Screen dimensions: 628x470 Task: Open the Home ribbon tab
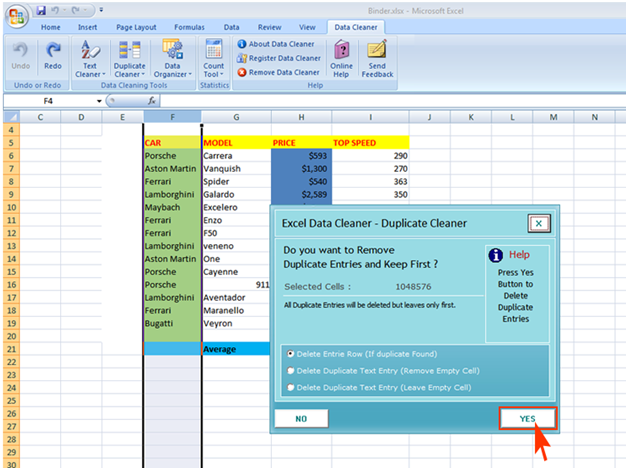pyautogui.click(x=50, y=27)
